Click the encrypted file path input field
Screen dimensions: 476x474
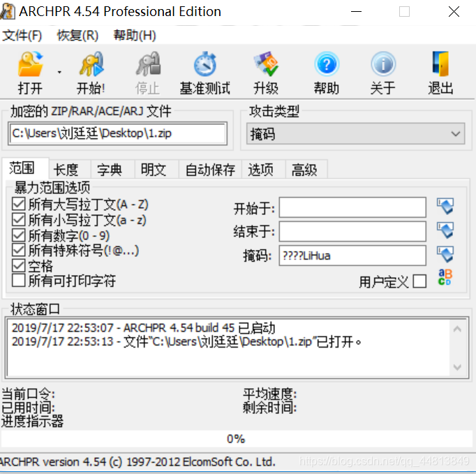pos(118,133)
